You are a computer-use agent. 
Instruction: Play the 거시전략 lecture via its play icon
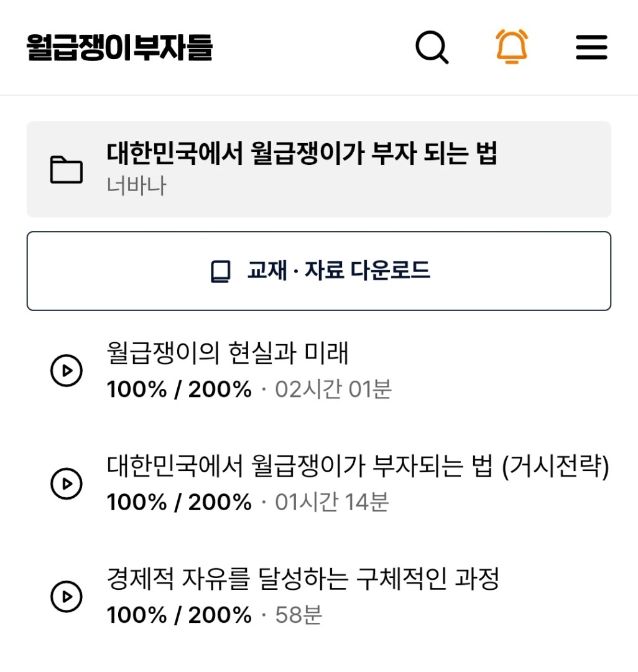click(67, 483)
